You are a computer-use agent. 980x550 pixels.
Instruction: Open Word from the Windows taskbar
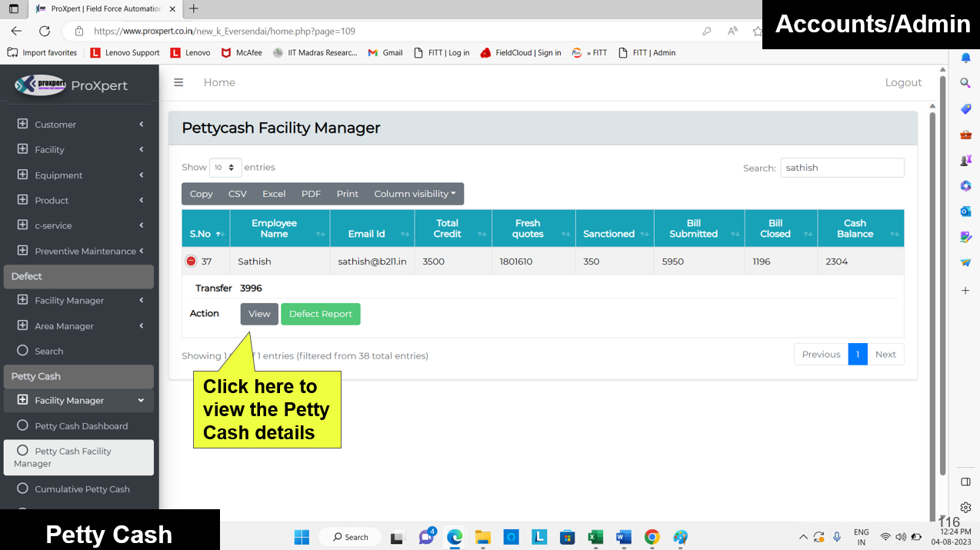coord(623,537)
